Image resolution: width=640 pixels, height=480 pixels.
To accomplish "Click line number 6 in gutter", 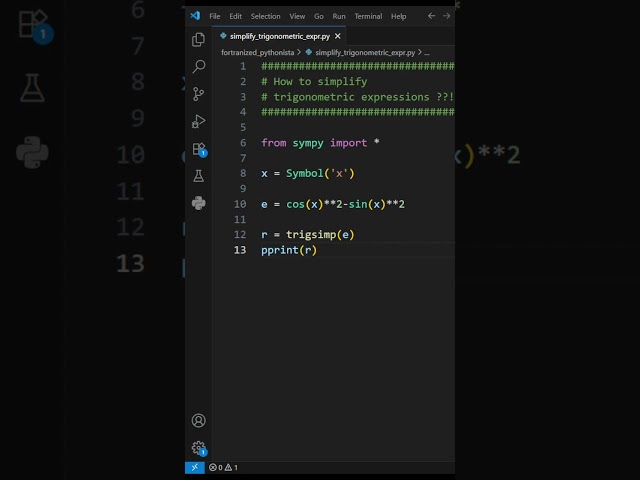I will point(243,143).
